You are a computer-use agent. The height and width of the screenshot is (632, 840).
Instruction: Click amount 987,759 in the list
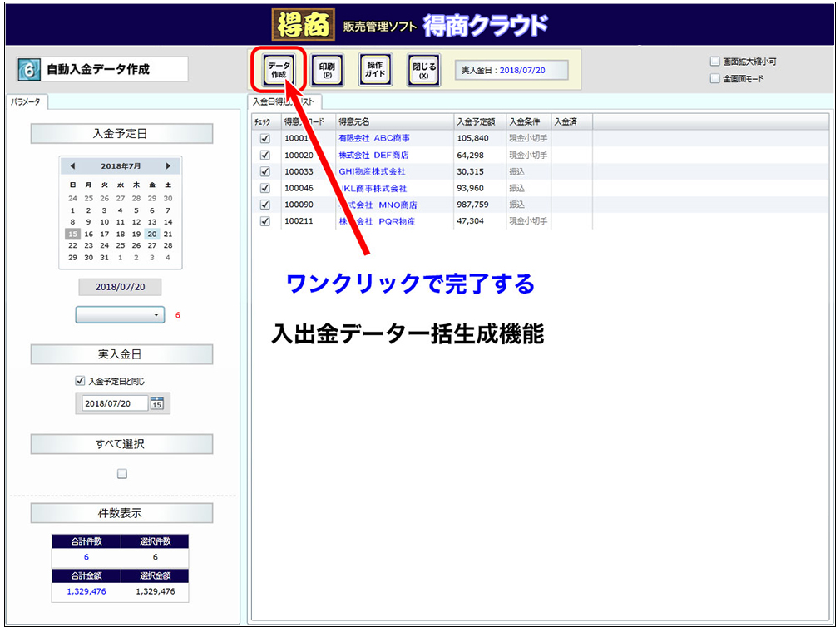pyautogui.click(x=472, y=205)
